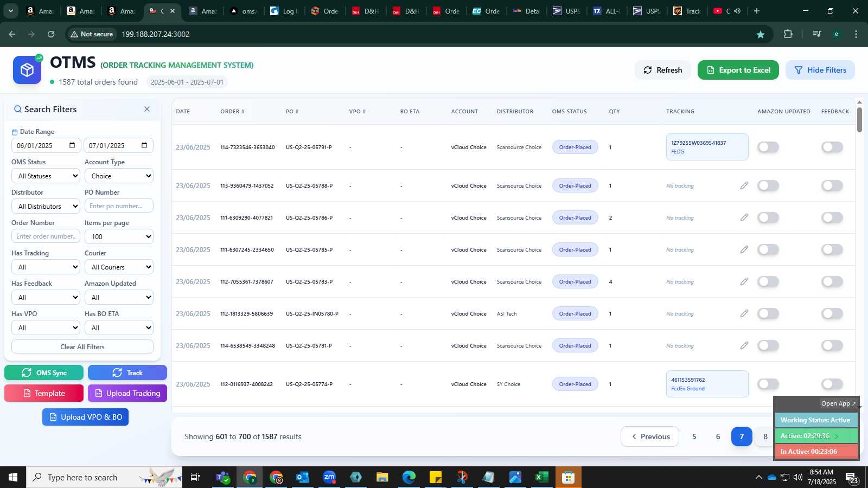Click Clear All Filters

[82, 346]
